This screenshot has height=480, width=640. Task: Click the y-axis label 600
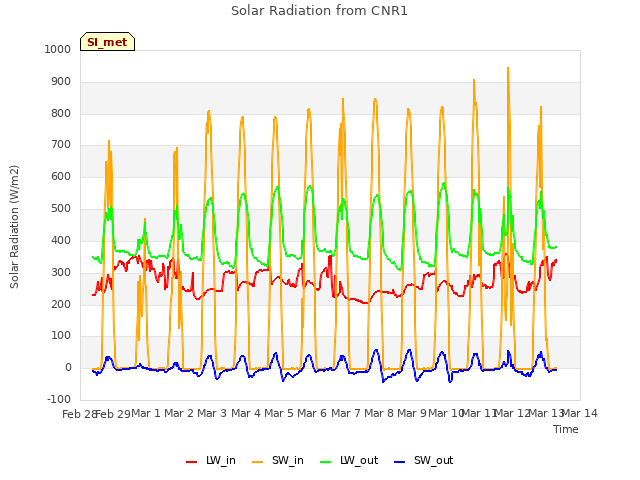[x=61, y=176]
